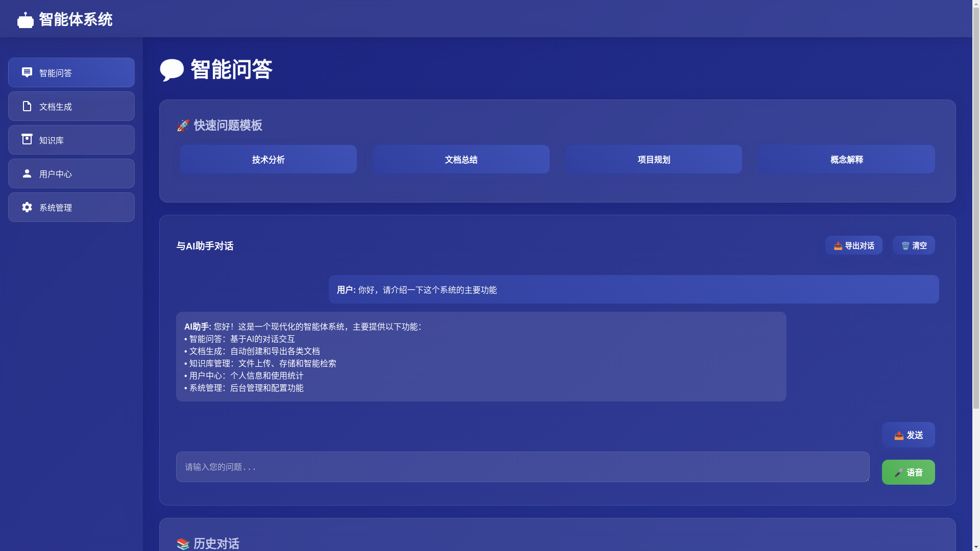
Task: Open the 系统管理 section label in the sidebar
Action: click(x=56, y=208)
